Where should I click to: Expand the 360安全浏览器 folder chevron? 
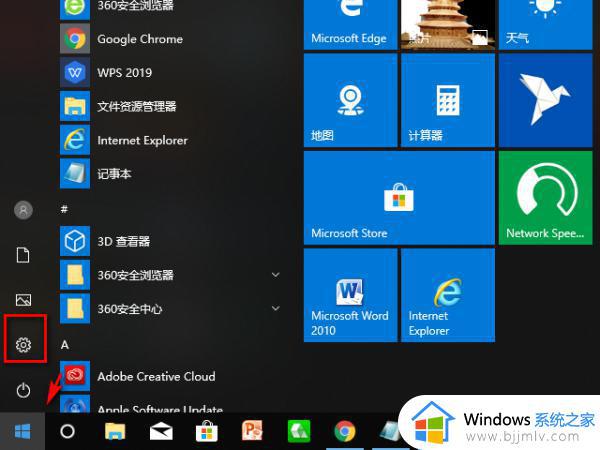276,275
